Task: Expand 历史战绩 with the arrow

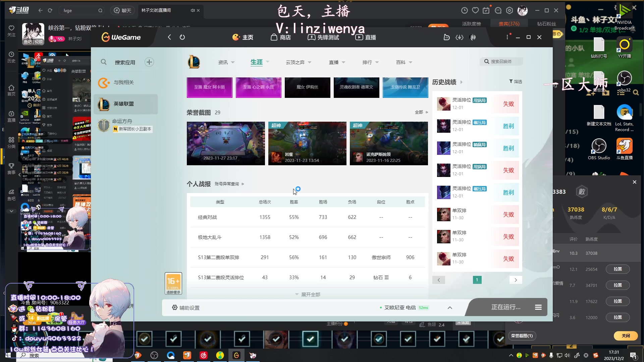Action: (461, 82)
